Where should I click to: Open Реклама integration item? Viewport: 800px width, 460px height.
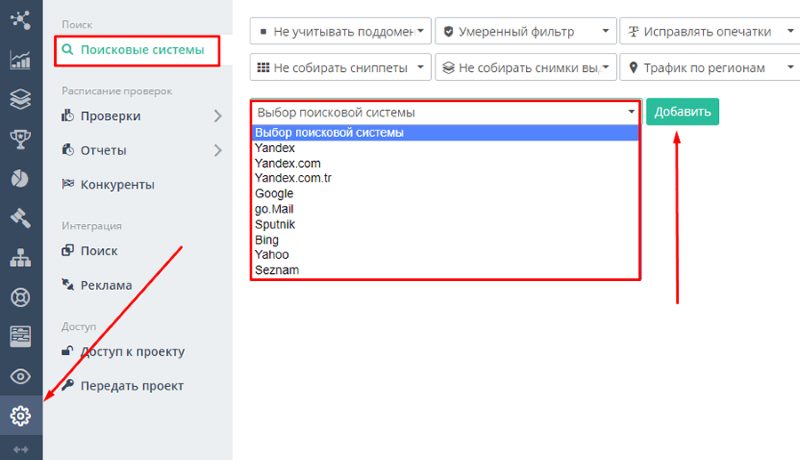click(106, 285)
